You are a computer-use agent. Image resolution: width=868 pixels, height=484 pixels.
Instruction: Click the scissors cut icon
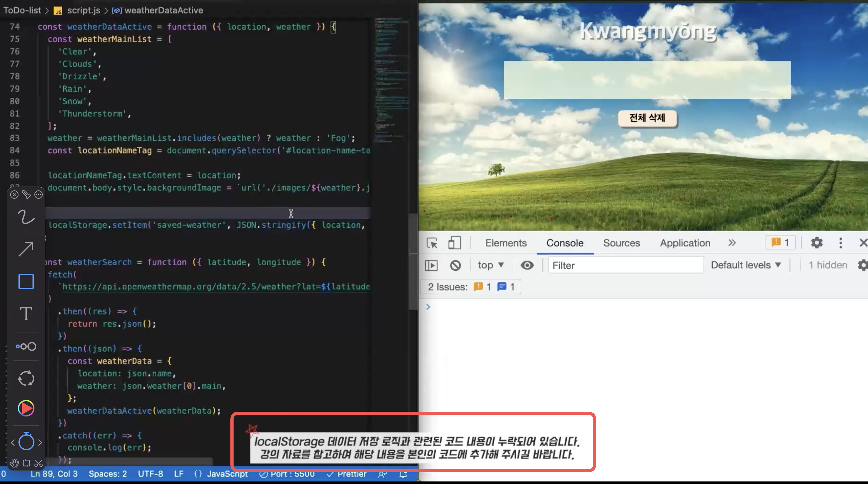(39, 463)
